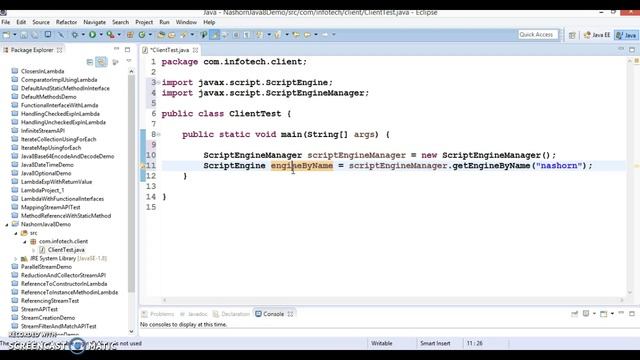The width and height of the screenshot is (640, 360).
Task: Open the New Java Class dropdown arrow
Action: [x=150, y=35]
